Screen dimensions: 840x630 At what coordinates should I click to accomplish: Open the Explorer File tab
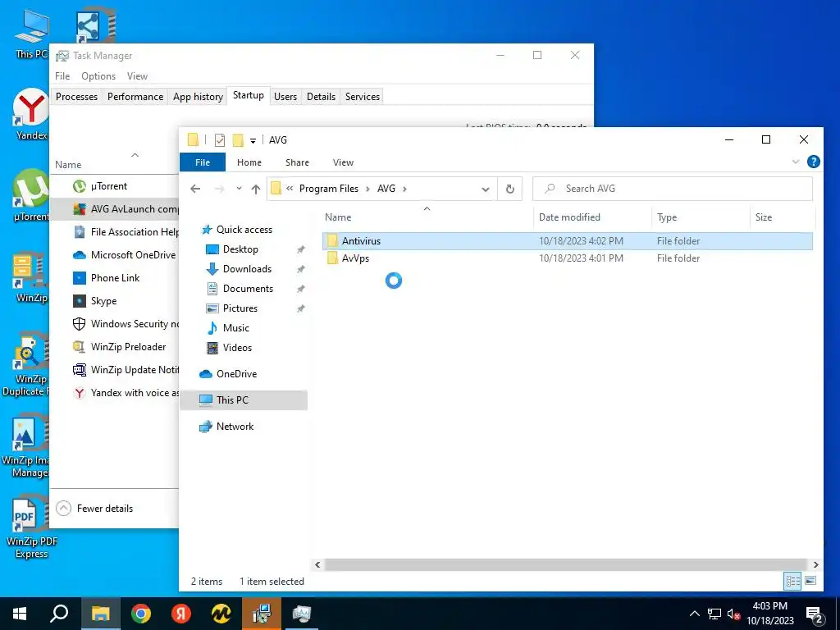203,162
